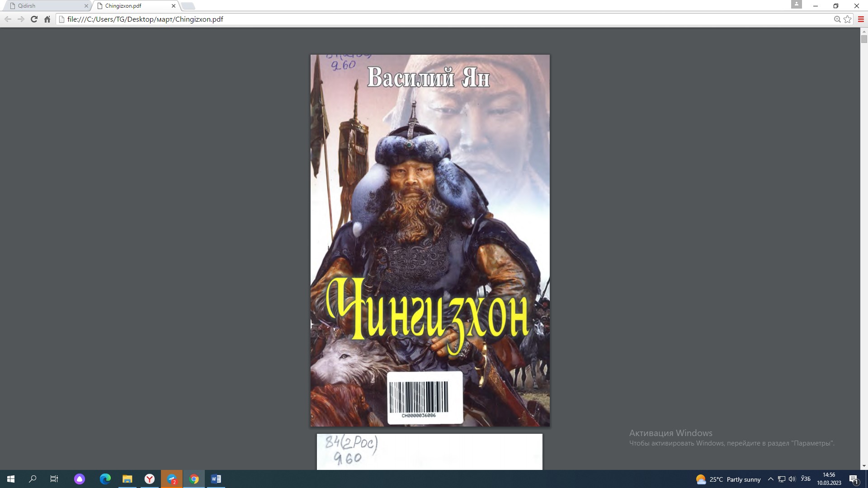Click the forward navigation arrow
868x488 pixels.
point(21,19)
